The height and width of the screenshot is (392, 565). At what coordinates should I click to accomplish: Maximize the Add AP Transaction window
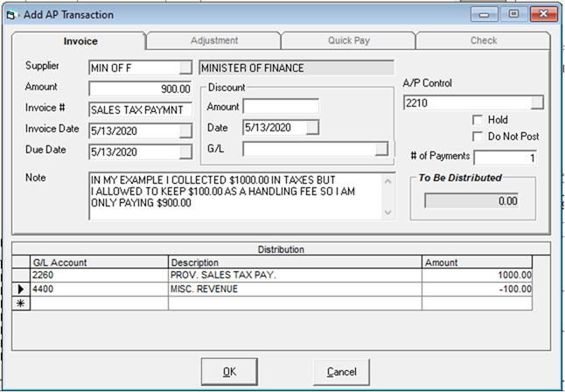(x=513, y=14)
